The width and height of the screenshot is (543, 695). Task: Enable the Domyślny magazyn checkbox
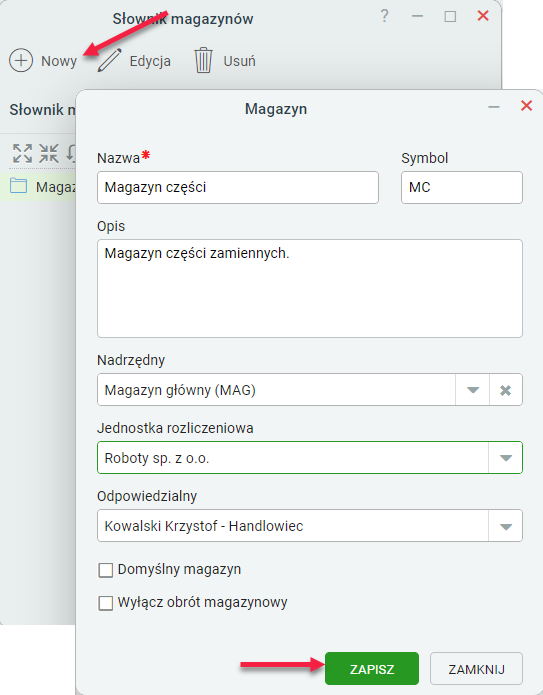[105, 570]
